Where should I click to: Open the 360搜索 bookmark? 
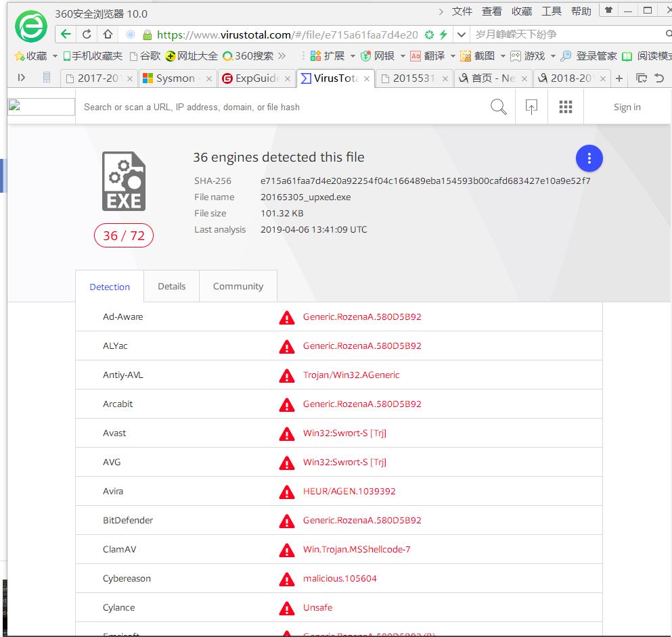tap(248, 56)
